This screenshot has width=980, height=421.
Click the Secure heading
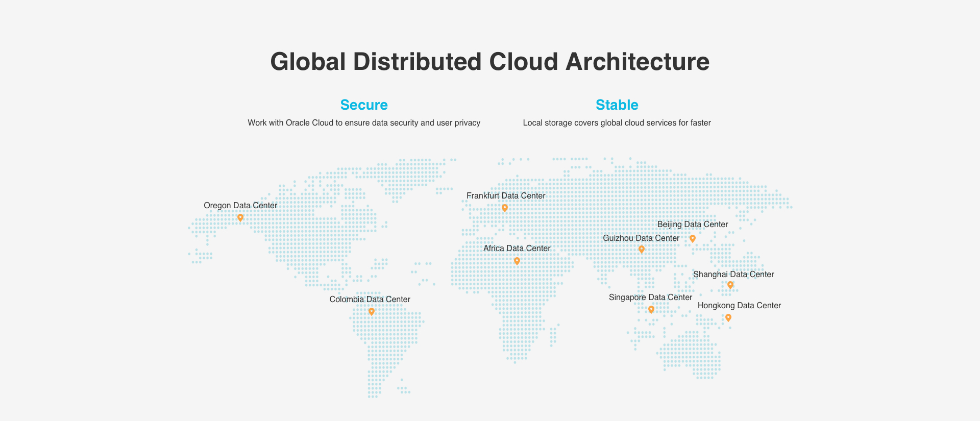coord(364,105)
